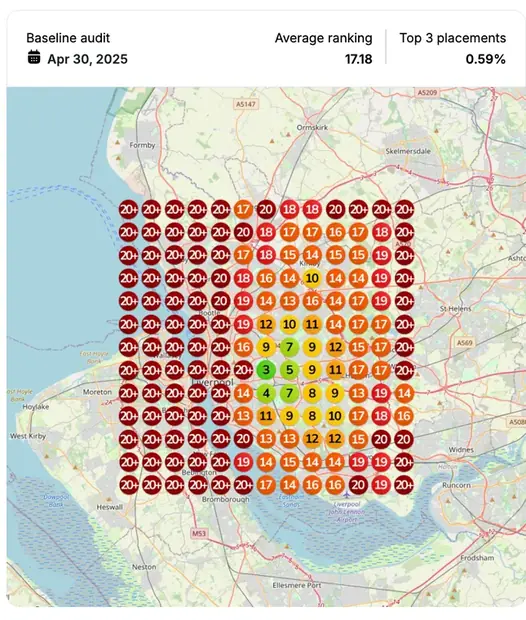The width and height of the screenshot is (526, 620).
Task: Click the 'Top 3 placements' label
Action: (452, 38)
